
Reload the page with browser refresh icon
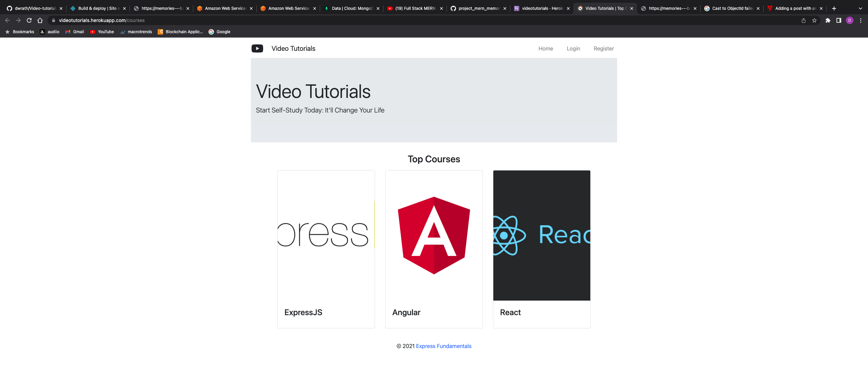pos(29,20)
